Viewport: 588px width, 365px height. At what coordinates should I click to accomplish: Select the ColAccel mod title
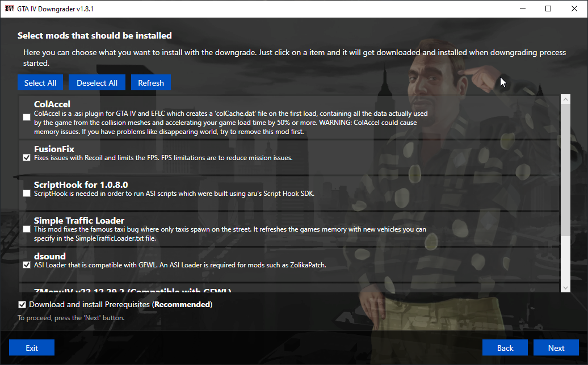pos(52,104)
